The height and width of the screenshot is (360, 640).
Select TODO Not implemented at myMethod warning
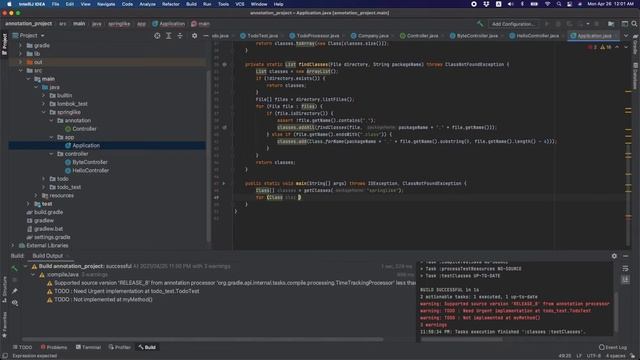[x=103, y=300]
